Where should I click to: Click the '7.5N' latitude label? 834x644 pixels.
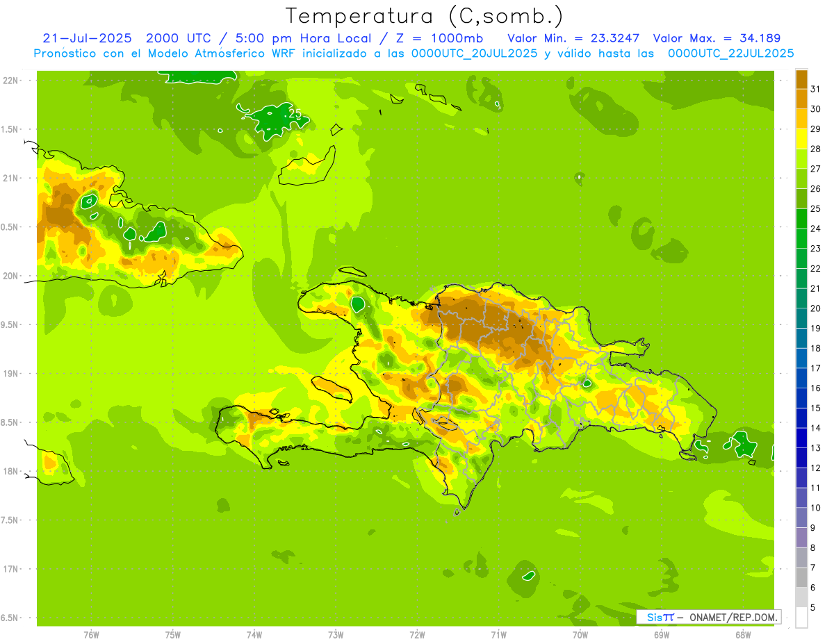click(x=10, y=520)
